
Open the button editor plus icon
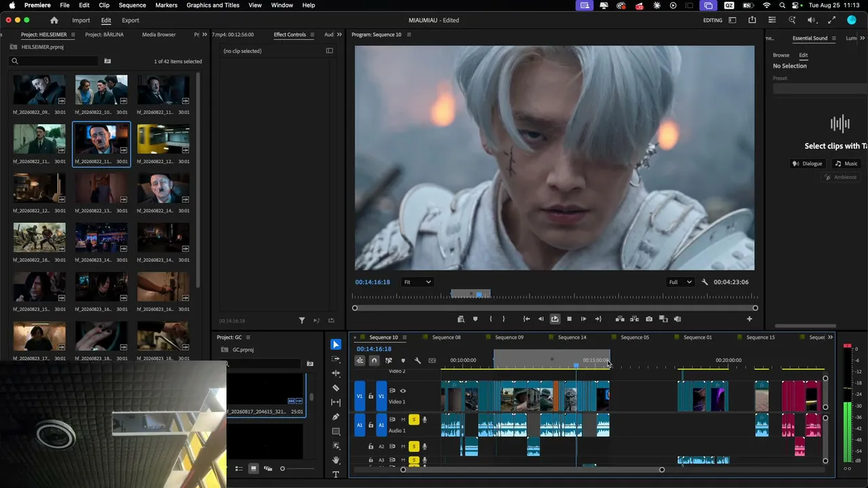pyautogui.click(x=749, y=319)
